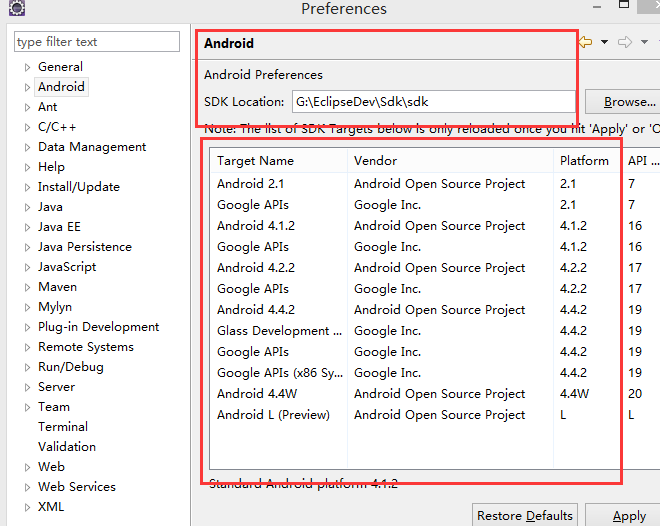Open the back history dropdown arrow
The image size is (664, 526).
[604, 42]
